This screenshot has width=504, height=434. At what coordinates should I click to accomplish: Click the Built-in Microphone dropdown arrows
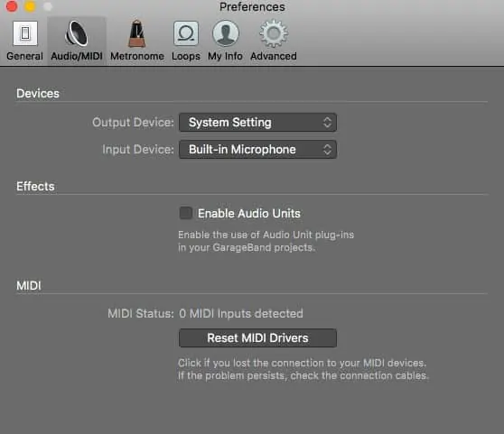tap(327, 149)
